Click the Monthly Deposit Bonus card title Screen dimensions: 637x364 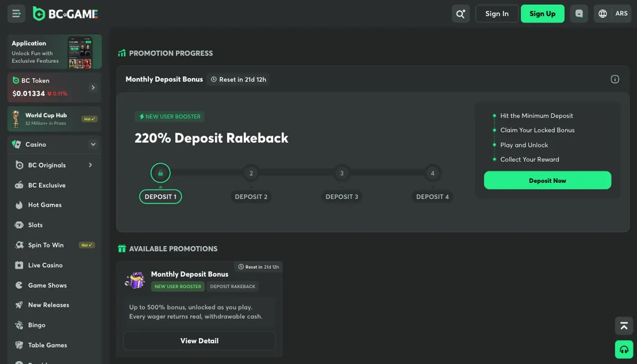coord(190,274)
